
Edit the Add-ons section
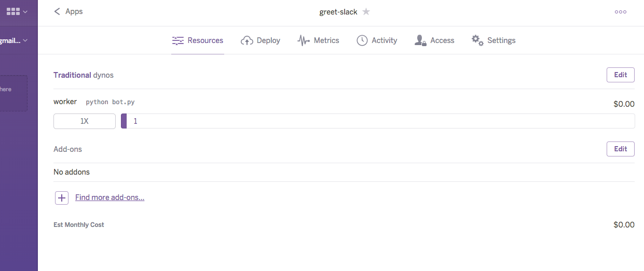(621, 149)
